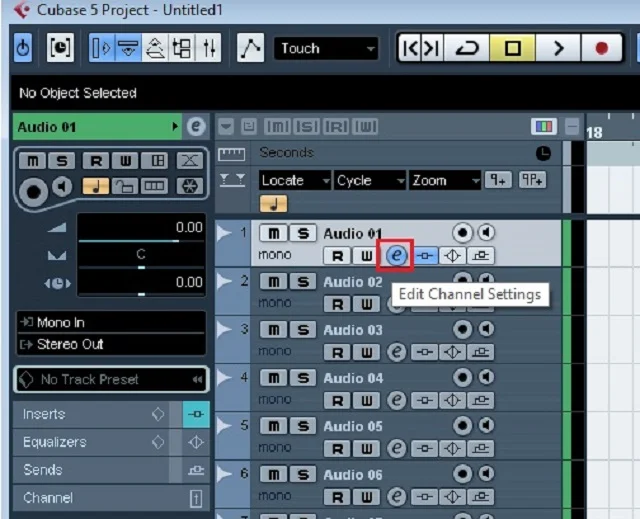
Task: Go to next marker transport button
Action: 432,48
